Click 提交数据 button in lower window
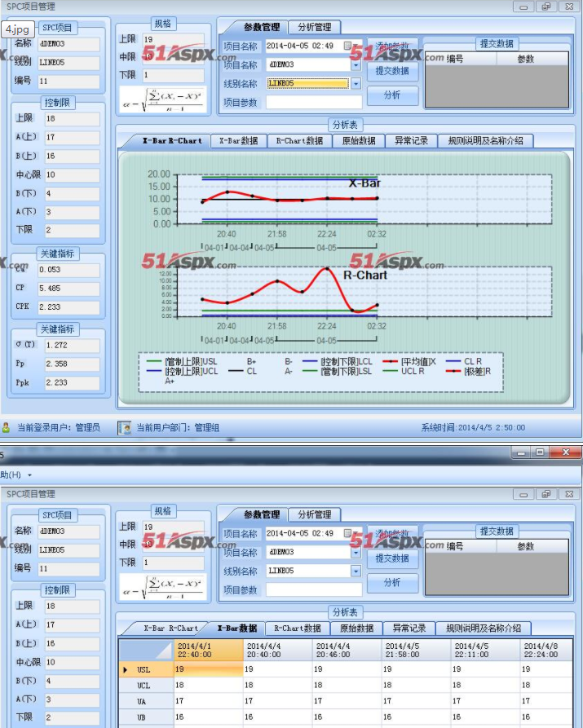Viewport: 583px width, 728px height. click(x=392, y=558)
